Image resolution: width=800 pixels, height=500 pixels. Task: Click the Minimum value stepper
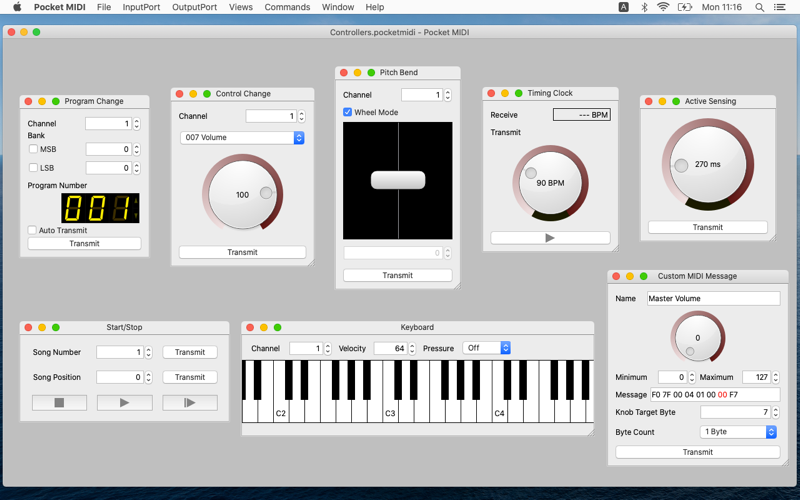[692, 377]
